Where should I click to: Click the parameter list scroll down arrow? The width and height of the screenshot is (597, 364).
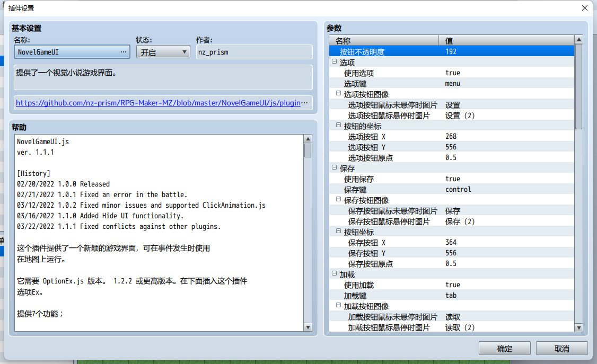pos(579,327)
